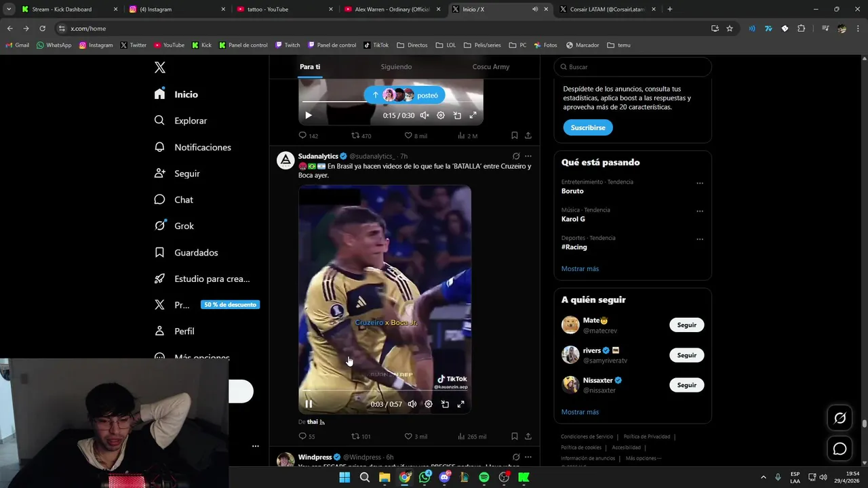Open settings gear of the top video
868x488 pixels.
pos(441,115)
